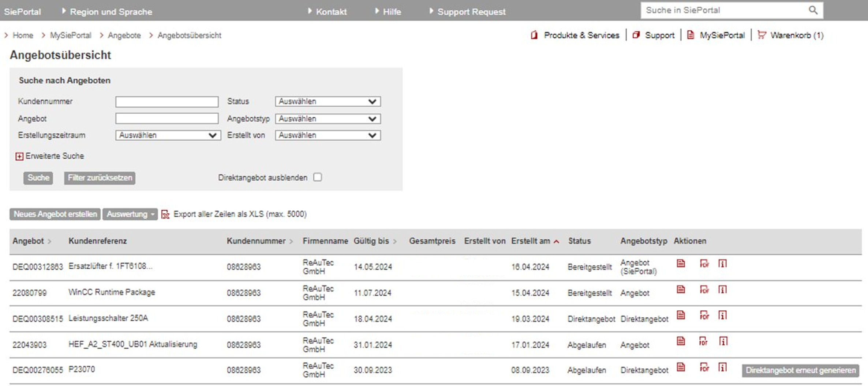Viewport: 868px width, 386px height.
Task: Open PDF icon for offer 22043903
Action: (703, 341)
